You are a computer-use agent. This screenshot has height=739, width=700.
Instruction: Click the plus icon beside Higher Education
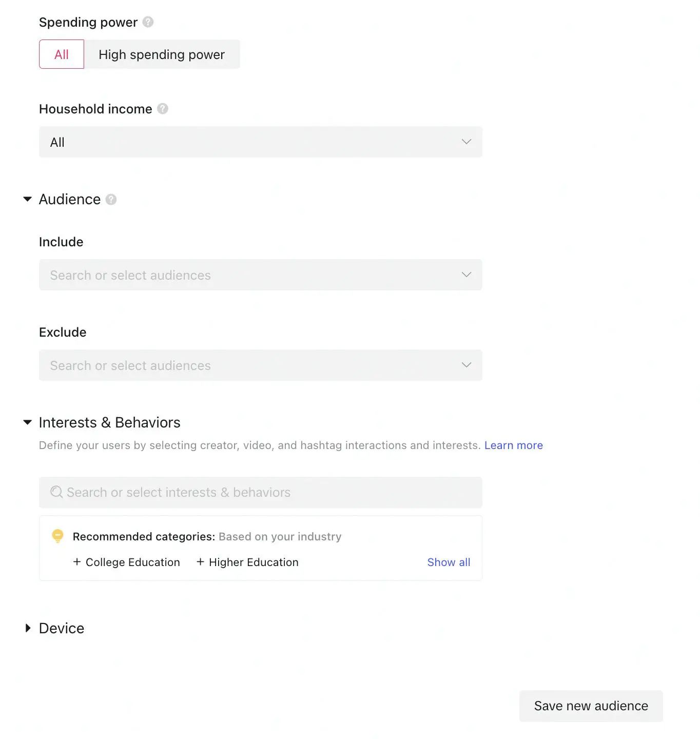201,562
